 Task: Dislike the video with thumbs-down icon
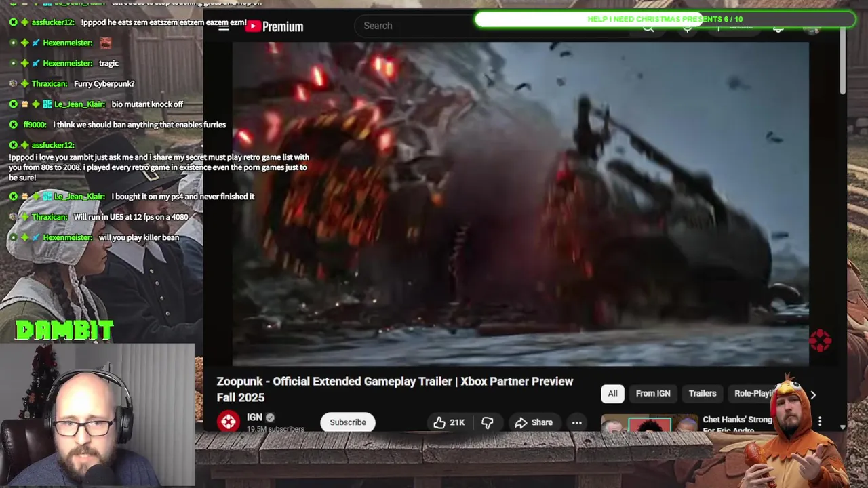click(487, 422)
